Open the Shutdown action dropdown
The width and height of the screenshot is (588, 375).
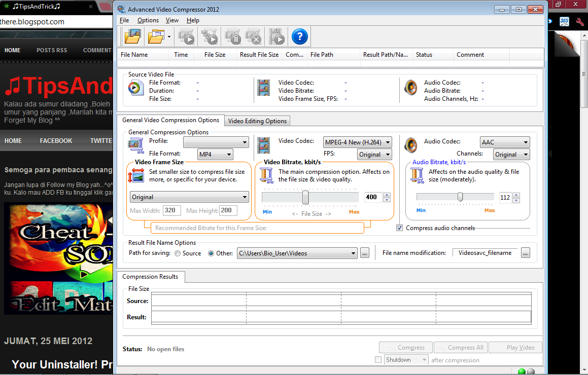tap(406, 360)
